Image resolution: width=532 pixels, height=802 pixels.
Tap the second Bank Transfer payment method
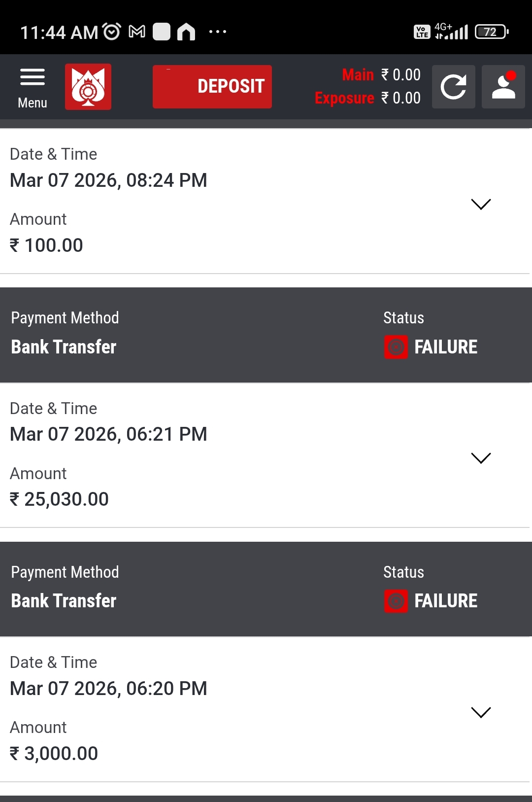pyautogui.click(x=64, y=601)
